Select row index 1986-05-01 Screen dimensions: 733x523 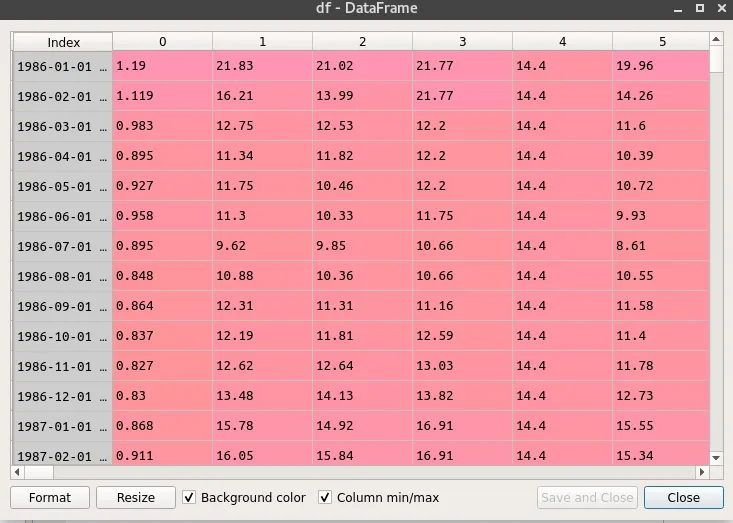tap(63, 186)
